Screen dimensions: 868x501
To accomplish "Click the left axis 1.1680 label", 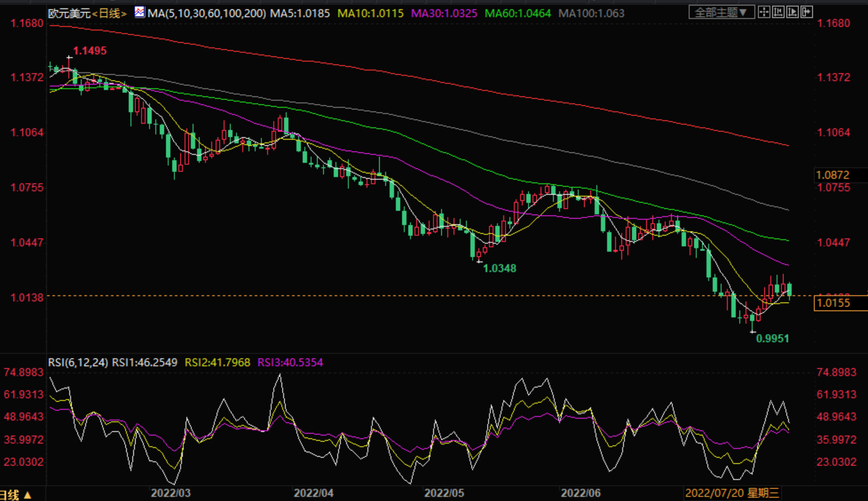I will 27,23.
